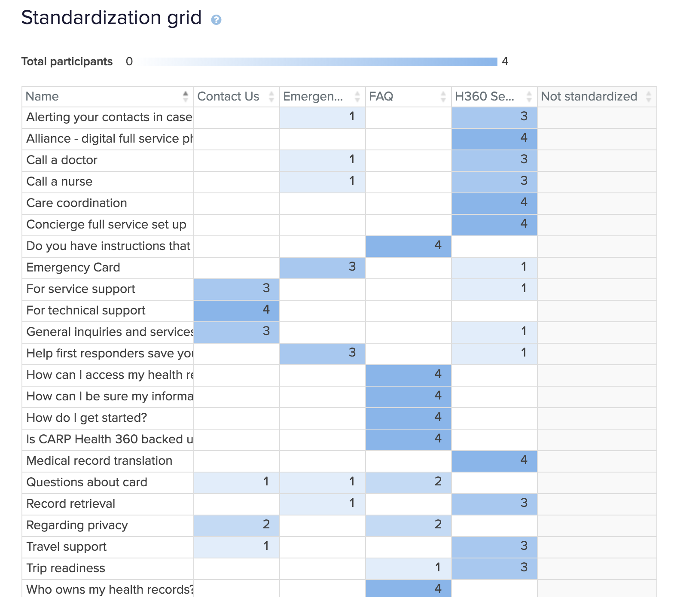Image resolution: width=677 pixels, height=616 pixels.
Task: Click sort arrows in H360 Services column
Action: click(x=529, y=96)
